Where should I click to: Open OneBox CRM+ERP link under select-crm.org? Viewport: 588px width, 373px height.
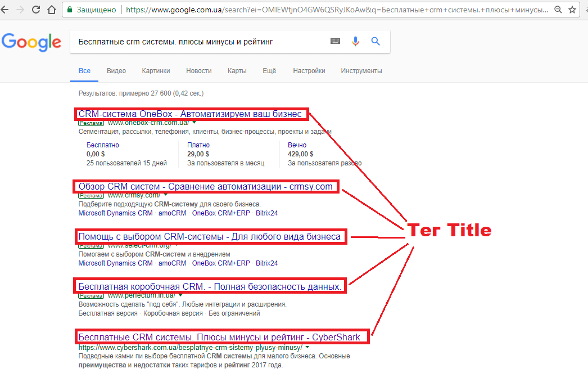(221, 263)
